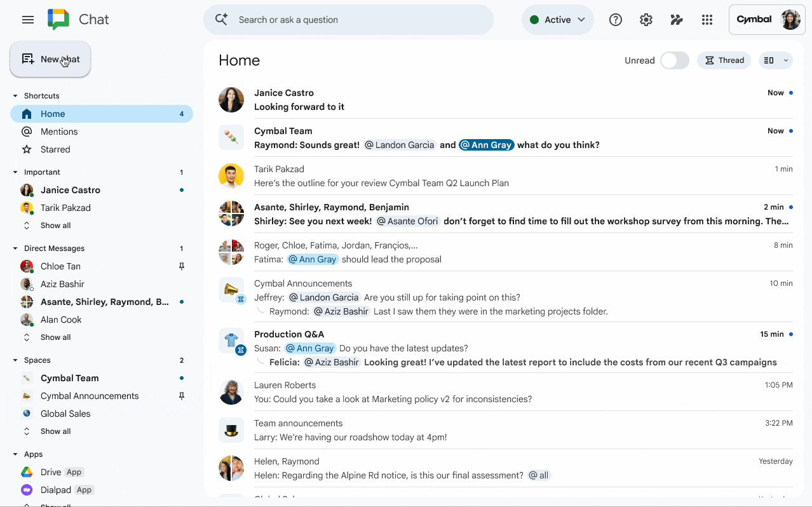Open the view layout dropdown

(775, 60)
